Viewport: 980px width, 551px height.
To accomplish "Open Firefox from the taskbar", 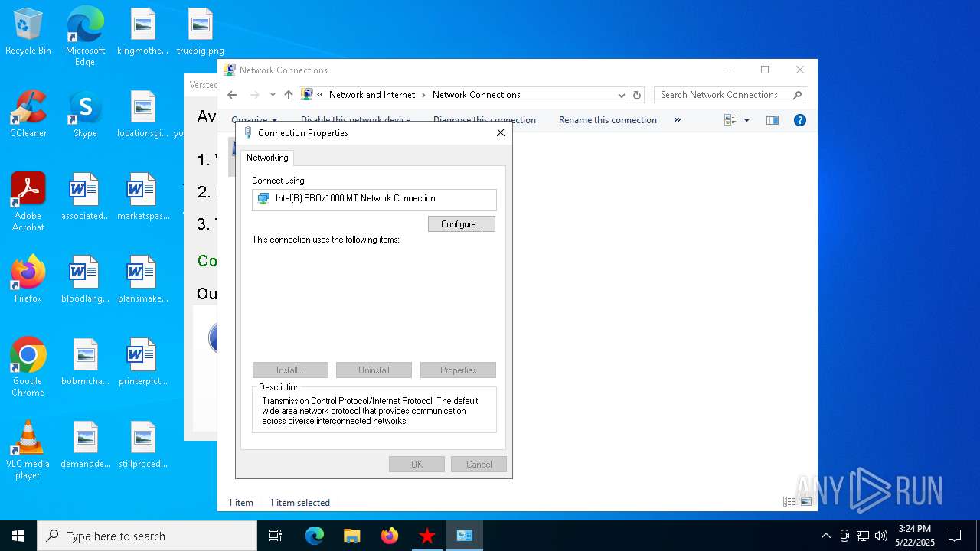I will click(x=390, y=536).
